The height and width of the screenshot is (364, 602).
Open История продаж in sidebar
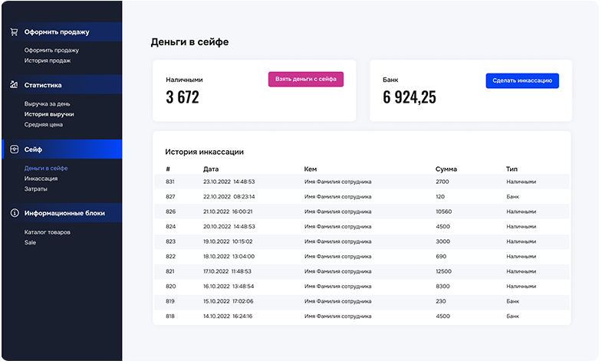coord(48,61)
